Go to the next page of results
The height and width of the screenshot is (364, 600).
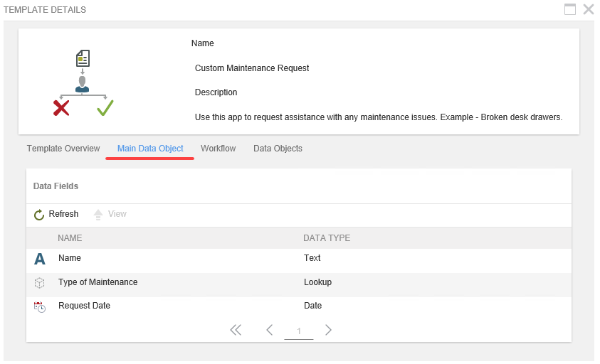pos(328,330)
